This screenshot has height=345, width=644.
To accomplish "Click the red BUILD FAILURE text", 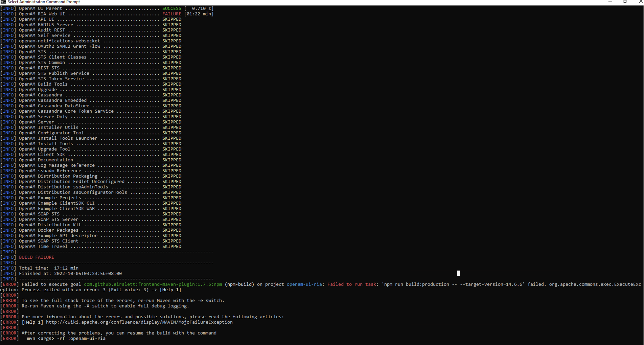I will (x=37, y=257).
